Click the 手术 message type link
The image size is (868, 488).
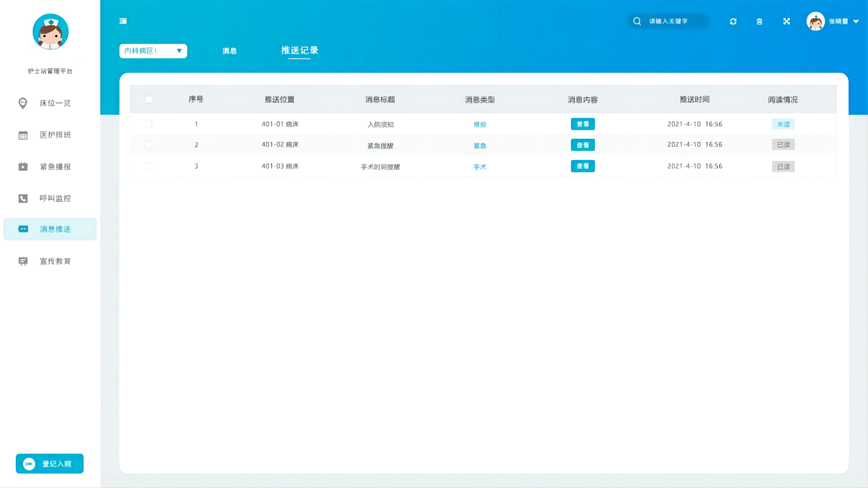480,167
